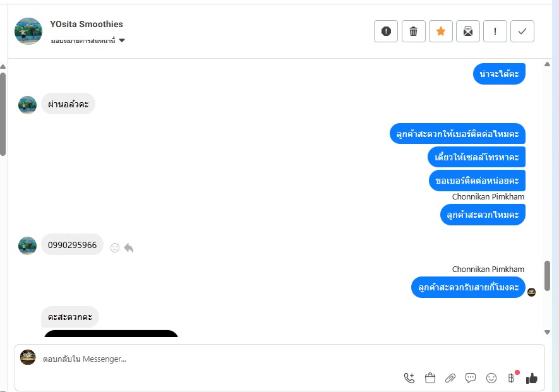Delete conversation using the trash can icon
Image resolution: width=559 pixels, height=392 pixels.
coord(413,32)
